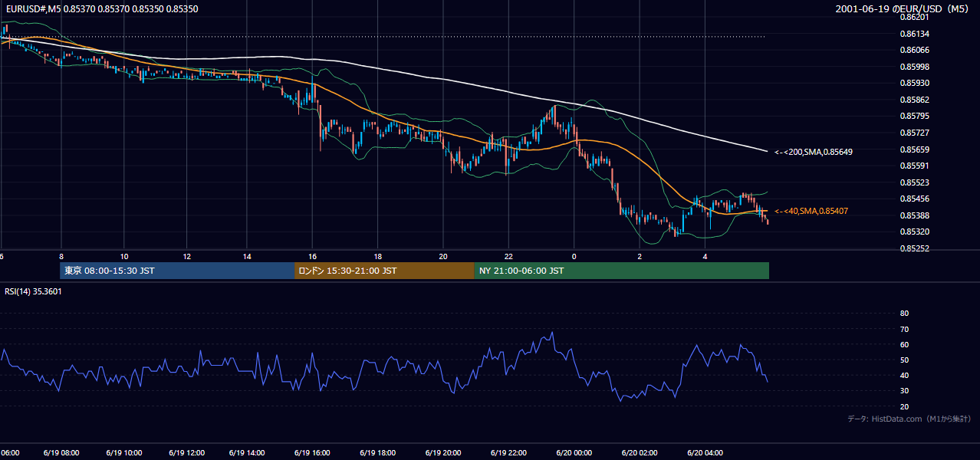This screenshot has height=460, width=980.
Task: Click the bottom time label 6/19 16:00
Action: click(313, 452)
